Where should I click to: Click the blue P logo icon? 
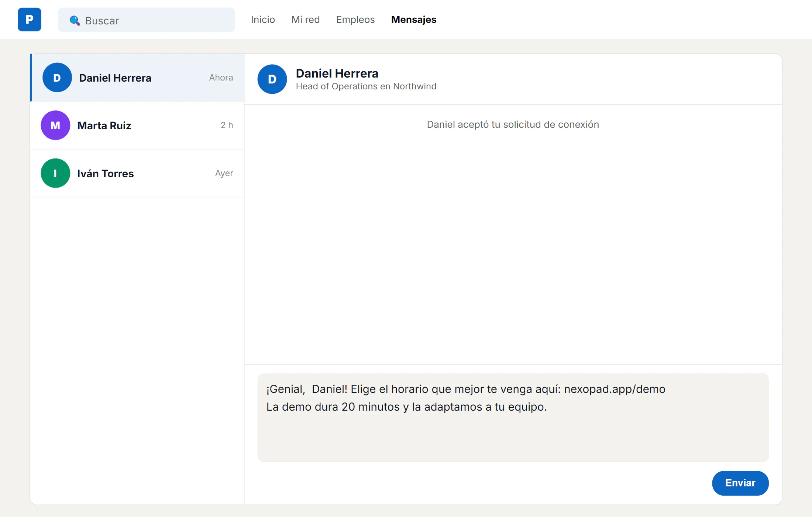click(x=30, y=20)
